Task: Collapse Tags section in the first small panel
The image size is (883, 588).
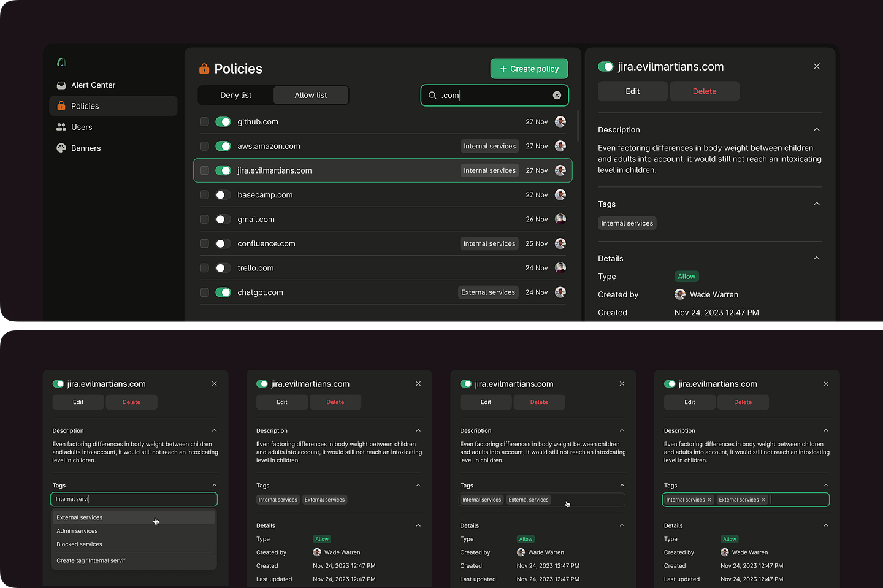Action: (215, 485)
